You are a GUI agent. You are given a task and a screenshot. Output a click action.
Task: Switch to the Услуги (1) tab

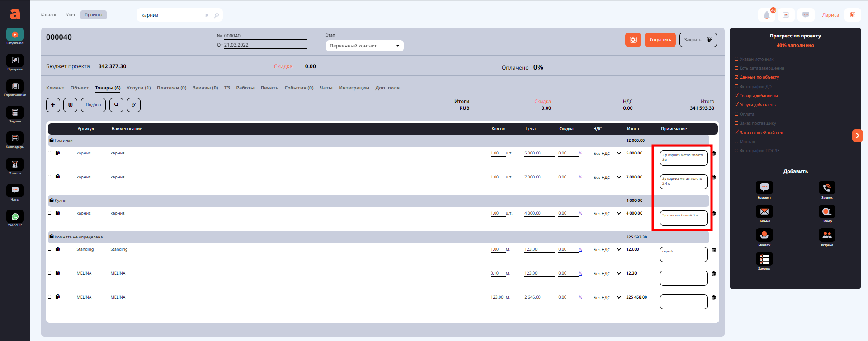(138, 88)
